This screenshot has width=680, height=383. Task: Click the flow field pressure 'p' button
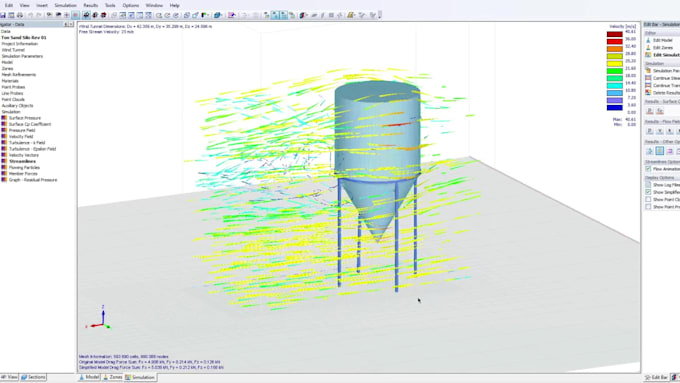(x=650, y=131)
